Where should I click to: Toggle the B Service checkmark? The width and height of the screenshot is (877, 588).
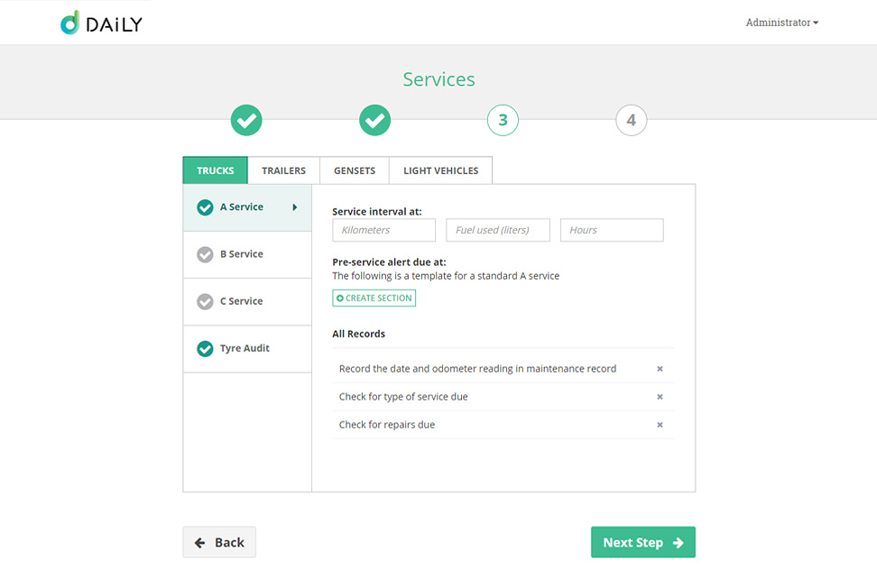click(x=205, y=254)
